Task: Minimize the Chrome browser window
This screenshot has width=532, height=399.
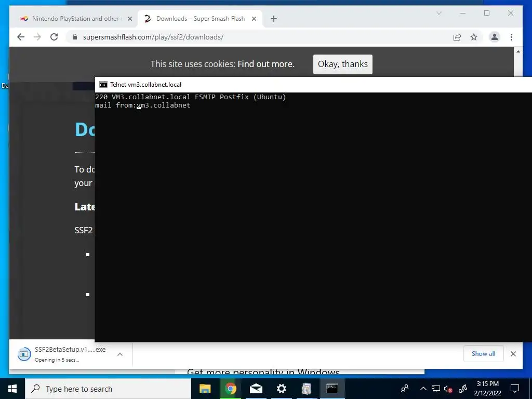Action: pyautogui.click(x=463, y=13)
